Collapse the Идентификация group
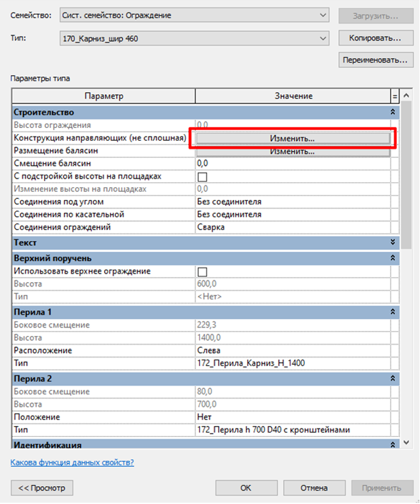Viewport: 420px width, 504px height. (x=393, y=445)
